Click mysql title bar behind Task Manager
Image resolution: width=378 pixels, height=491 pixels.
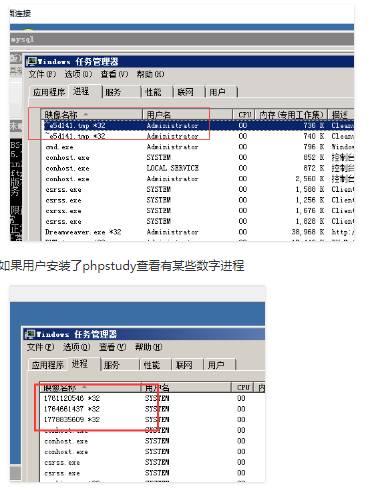[x=182, y=39]
